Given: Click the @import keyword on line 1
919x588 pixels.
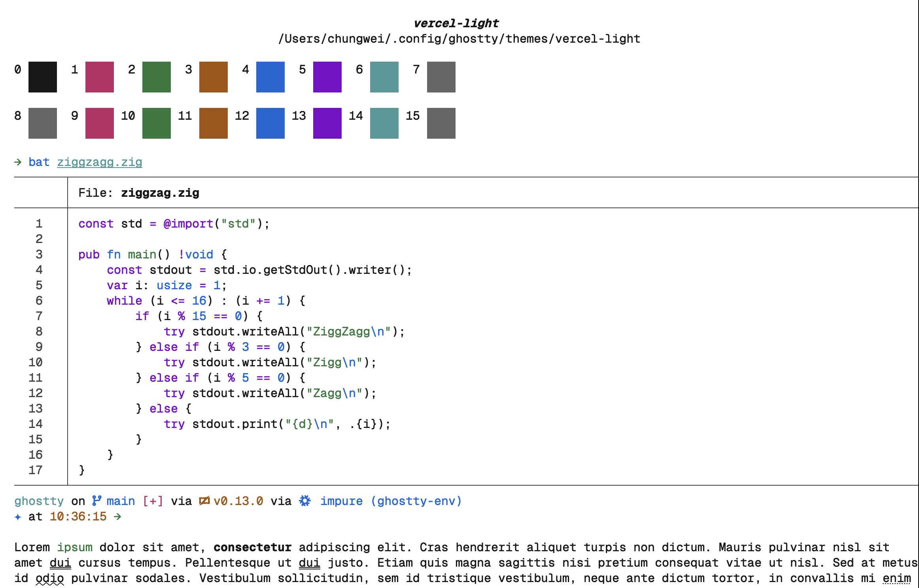Looking at the screenshot, I should tap(188, 224).
